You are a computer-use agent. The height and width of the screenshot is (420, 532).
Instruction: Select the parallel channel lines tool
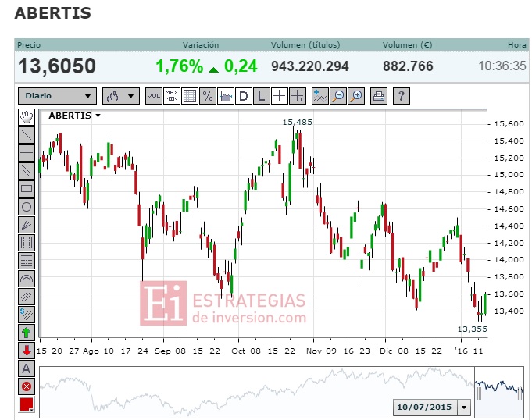[26, 171]
